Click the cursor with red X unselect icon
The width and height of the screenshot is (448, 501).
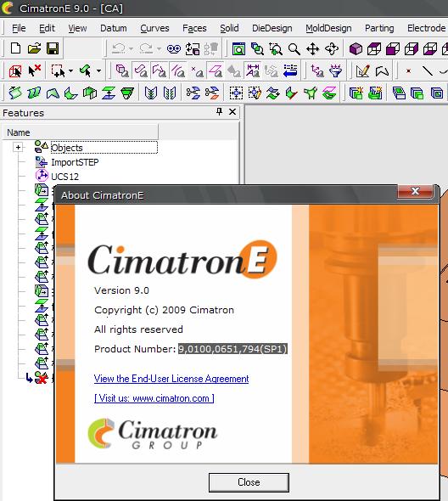[x=34, y=70]
